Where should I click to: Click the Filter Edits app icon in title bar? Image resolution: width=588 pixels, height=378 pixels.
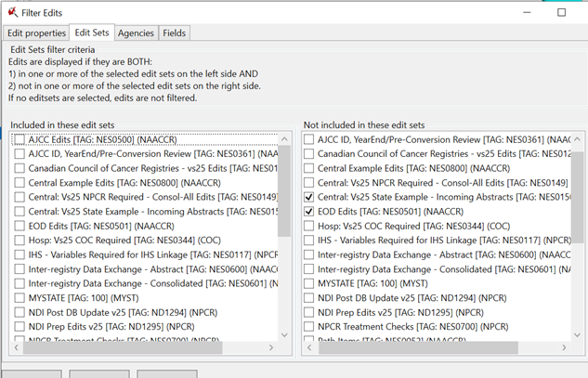[x=12, y=13]
